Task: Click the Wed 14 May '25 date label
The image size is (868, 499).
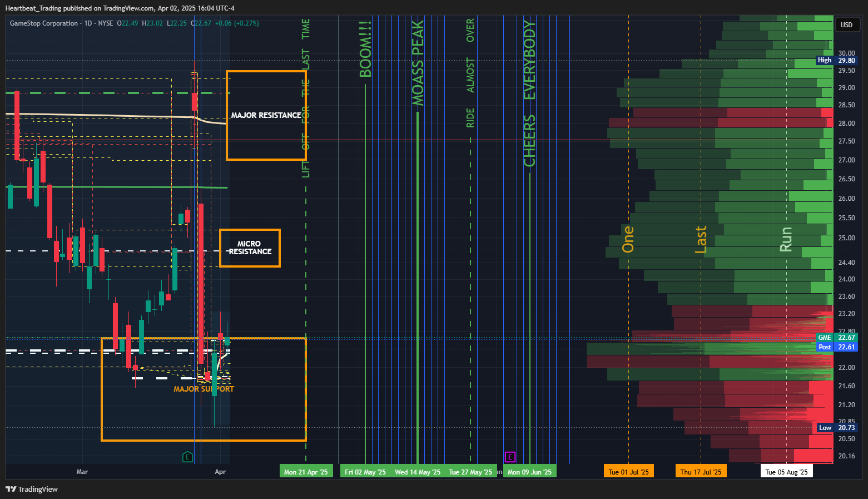Action: click(x=418, y=472)
